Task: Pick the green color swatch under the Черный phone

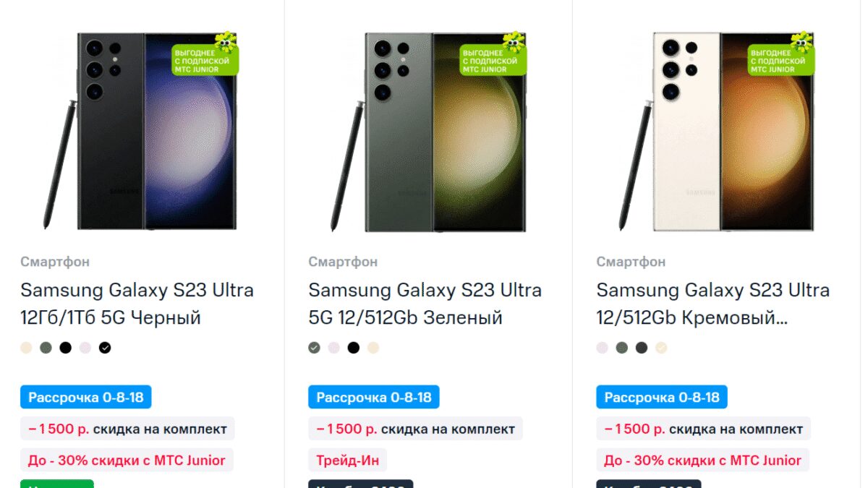Action: (x=46, y=348)
